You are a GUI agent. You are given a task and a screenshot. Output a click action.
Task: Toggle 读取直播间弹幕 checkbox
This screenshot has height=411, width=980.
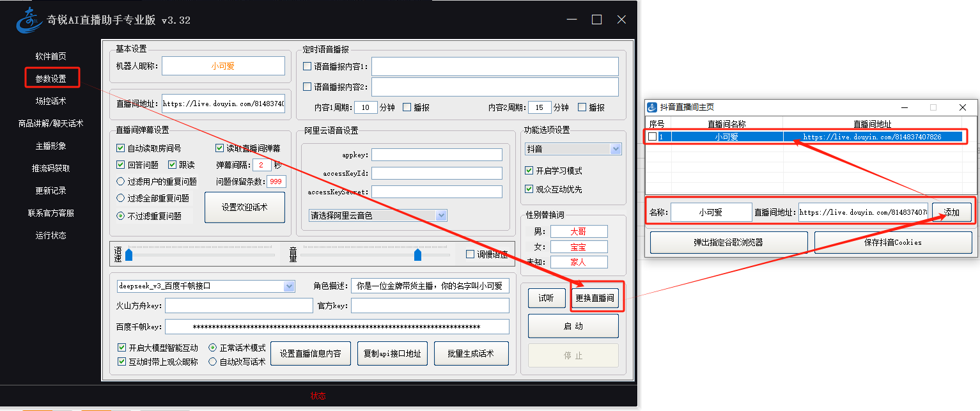click(x=220, y=148)
